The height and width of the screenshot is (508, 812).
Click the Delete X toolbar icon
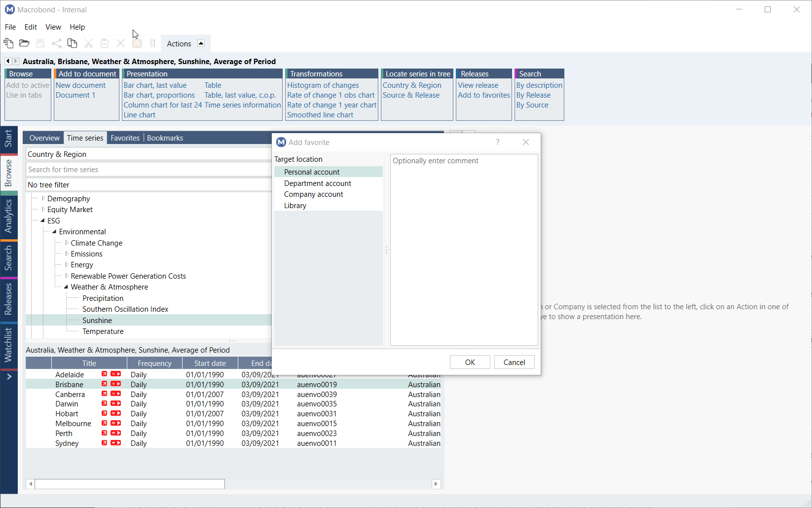pyautogui.click(x=120, y=43)
